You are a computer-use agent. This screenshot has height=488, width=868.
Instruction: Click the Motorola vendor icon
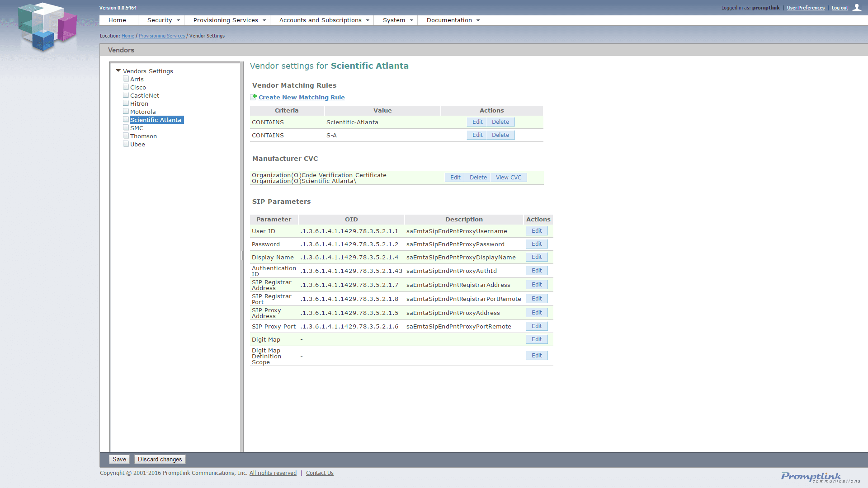(x=126, y=112)
